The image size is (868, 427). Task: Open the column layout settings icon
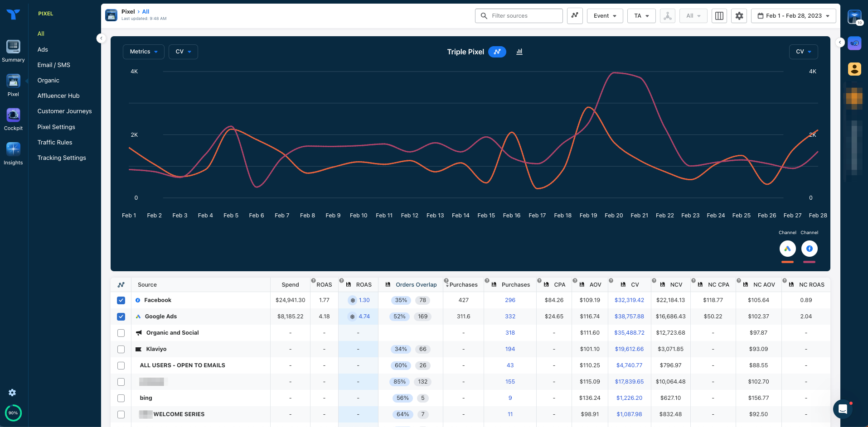pos(719,15)
